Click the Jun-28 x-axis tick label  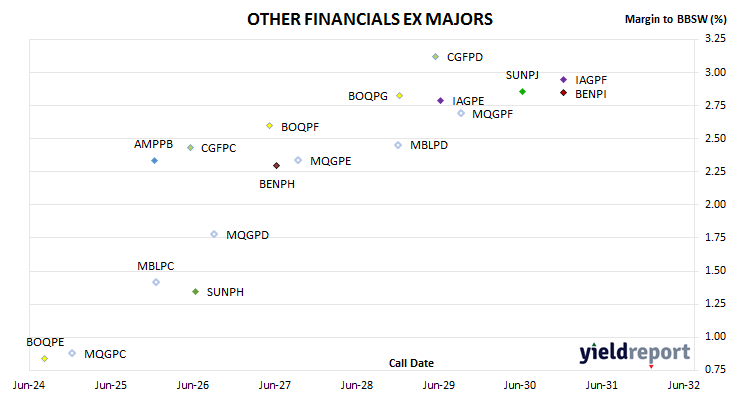pos(357,385)
